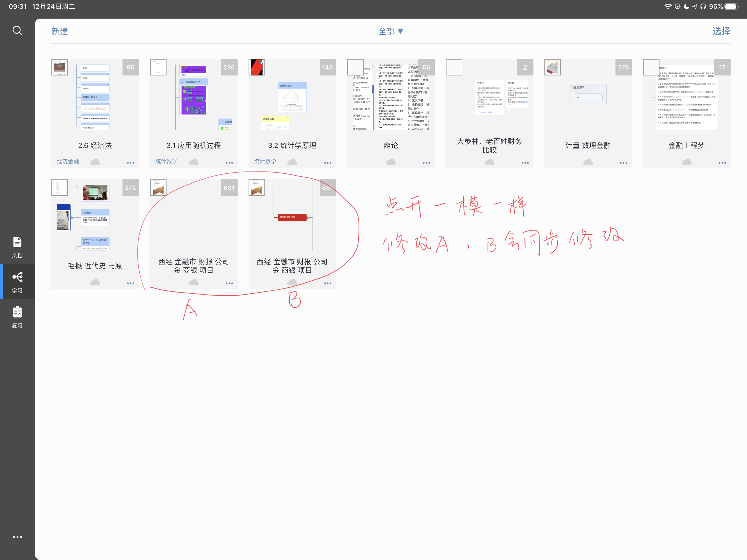Tap 选择 to select notebooks
This screenshot has width=747, height=560.
click(721, 31)
